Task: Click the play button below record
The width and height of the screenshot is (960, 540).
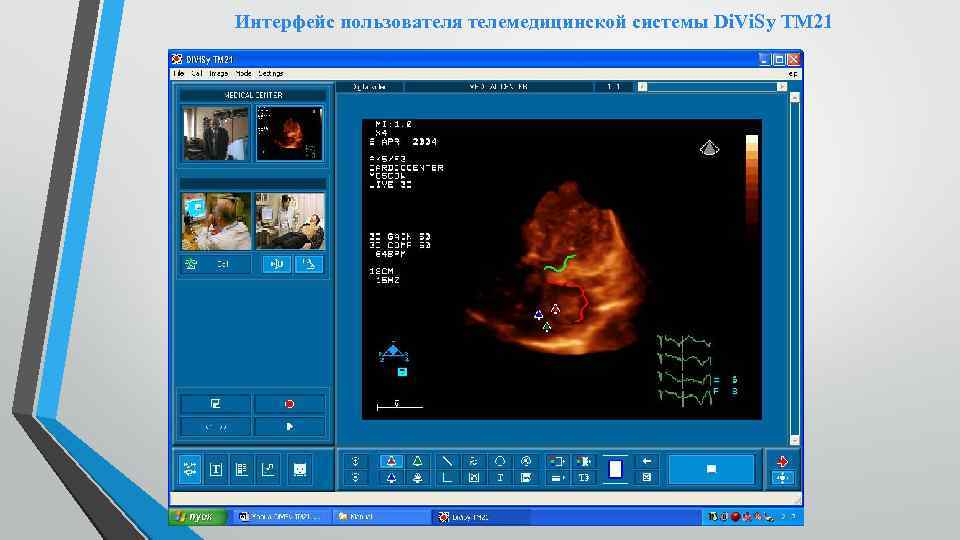Action: [290, 427]
